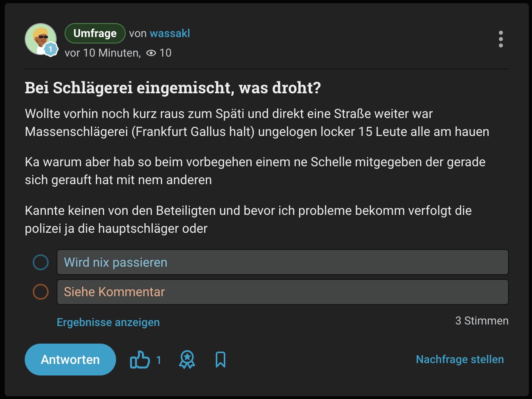
Task: Click the Umfrage tag label
Action: pos(95,33)
